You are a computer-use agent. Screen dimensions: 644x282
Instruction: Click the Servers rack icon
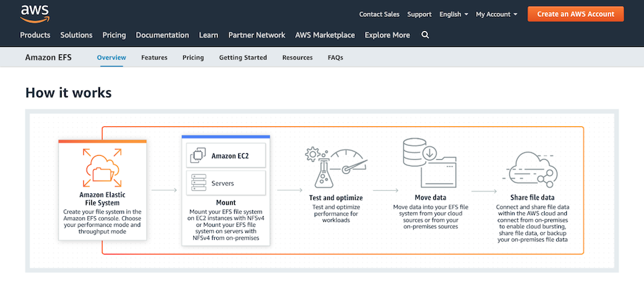(197, 183)
